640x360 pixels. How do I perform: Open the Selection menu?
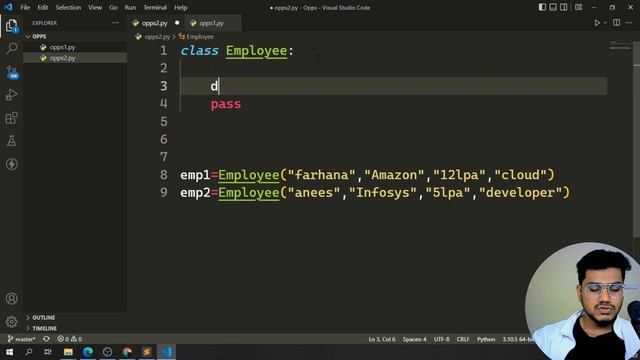[68, 7]
